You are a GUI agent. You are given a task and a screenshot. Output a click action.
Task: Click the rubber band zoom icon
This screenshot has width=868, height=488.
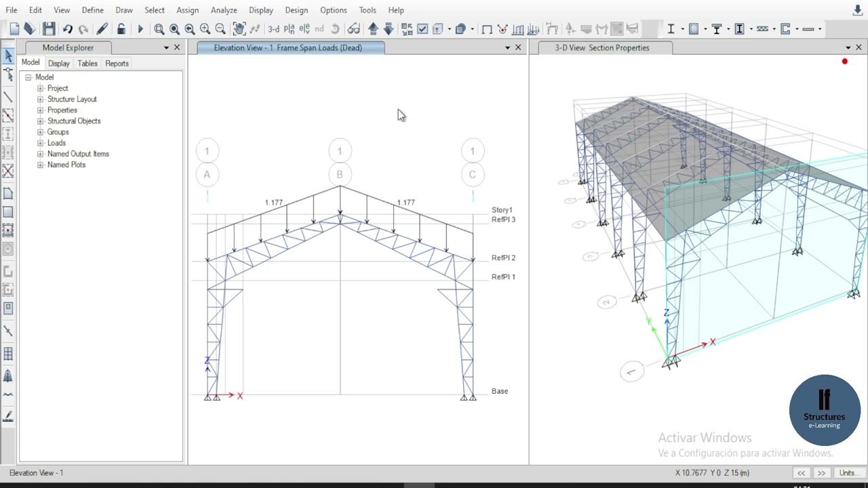159,28
